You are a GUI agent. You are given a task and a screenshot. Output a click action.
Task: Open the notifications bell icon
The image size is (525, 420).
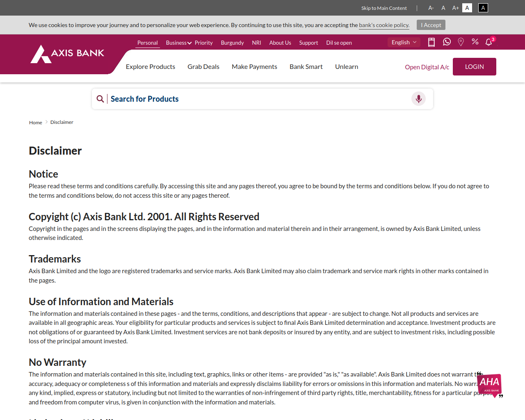489,42
